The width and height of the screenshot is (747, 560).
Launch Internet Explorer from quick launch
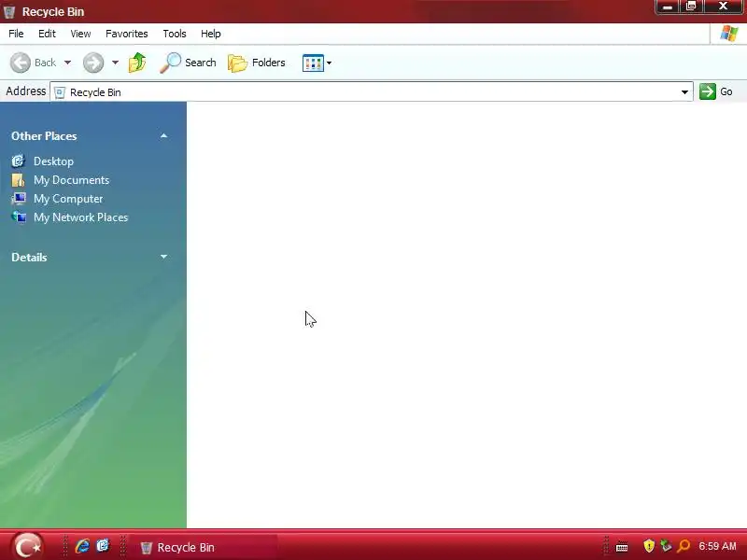click(82, 546)
